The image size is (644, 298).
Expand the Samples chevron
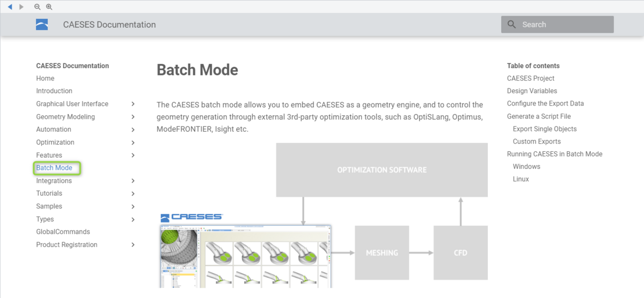(x=133, y=207)
